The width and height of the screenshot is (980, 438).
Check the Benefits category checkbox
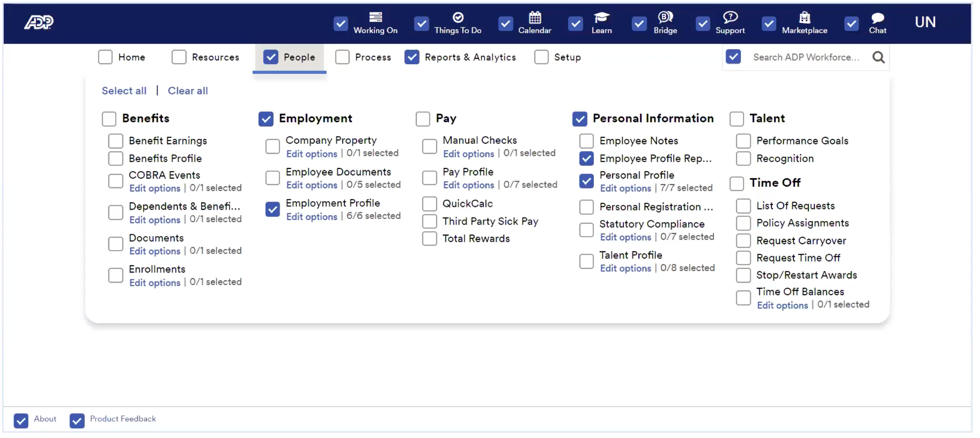(109, 119)
